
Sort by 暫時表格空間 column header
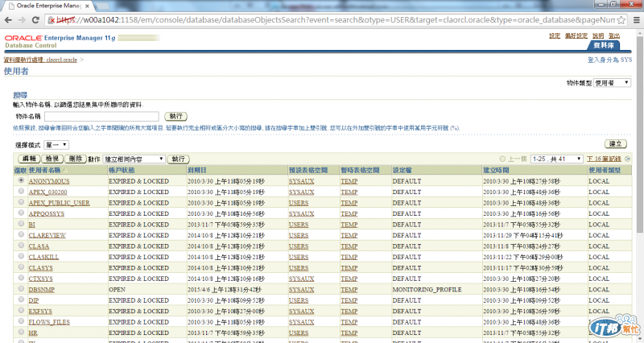(x=360, y=170)
